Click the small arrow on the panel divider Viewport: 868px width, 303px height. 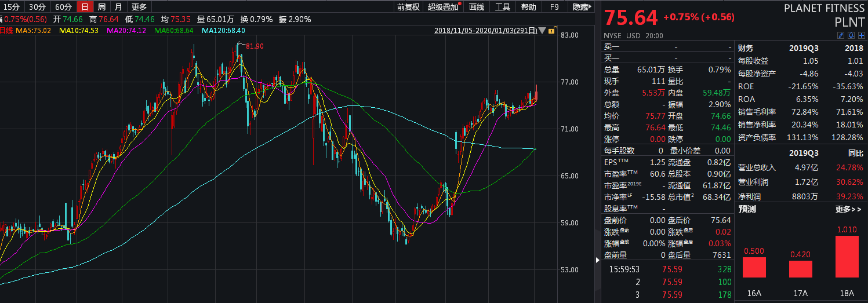coord(598,260)
